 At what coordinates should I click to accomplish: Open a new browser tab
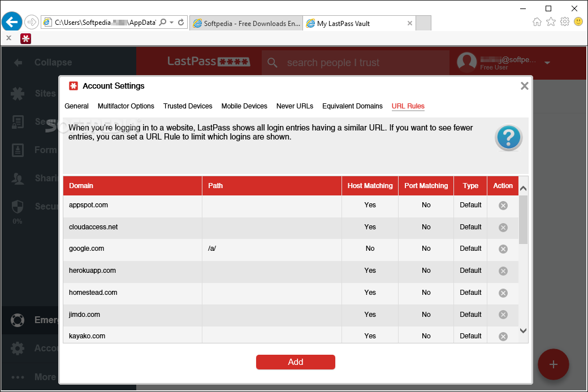point(423,23)
